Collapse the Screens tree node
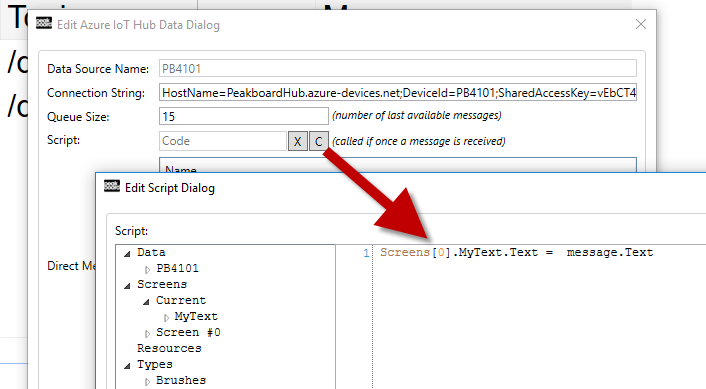This screenshot has height=389, width=706. point(127,286)
